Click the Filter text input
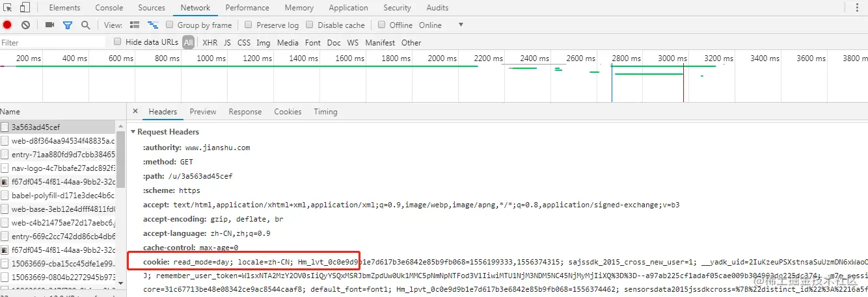Image resolution: width=868 pixels, height=297 pixels. [x=53, y=42]
